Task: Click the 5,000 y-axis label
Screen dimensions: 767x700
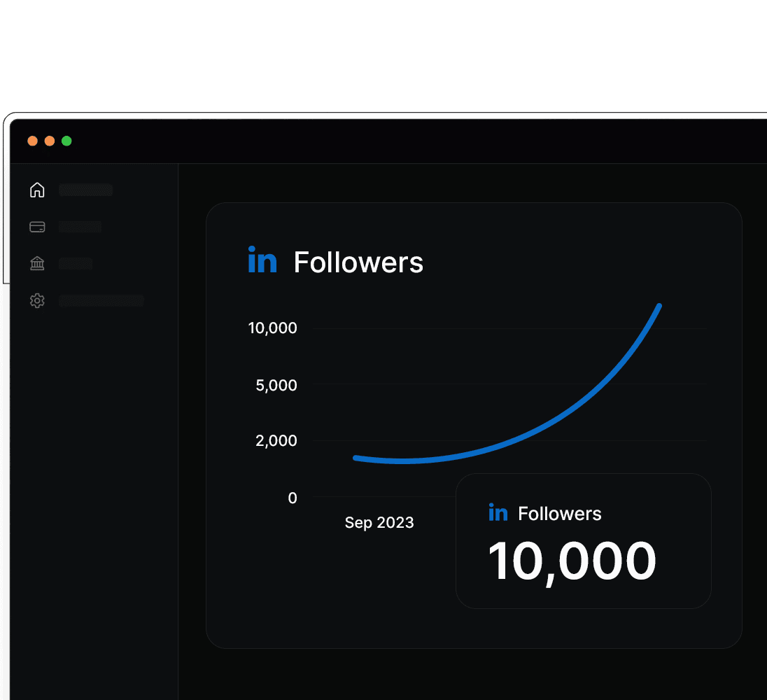Action: (x=276, y=385)
